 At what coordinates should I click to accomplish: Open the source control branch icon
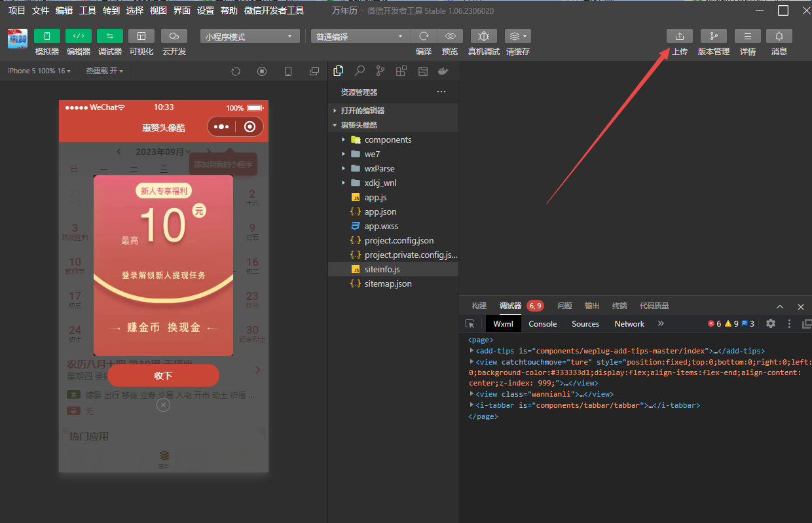(380, 71)
